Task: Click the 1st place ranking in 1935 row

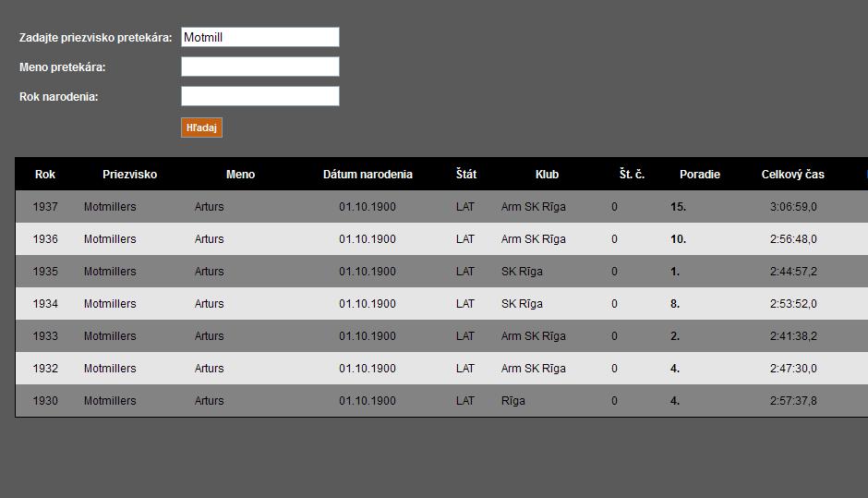Action: click(675, 272)
